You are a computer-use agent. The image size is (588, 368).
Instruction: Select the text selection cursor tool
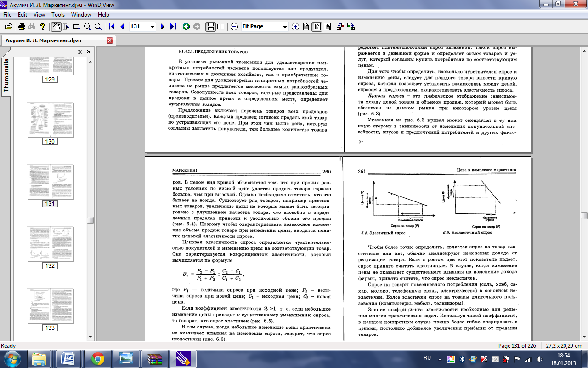pos(66,27)
